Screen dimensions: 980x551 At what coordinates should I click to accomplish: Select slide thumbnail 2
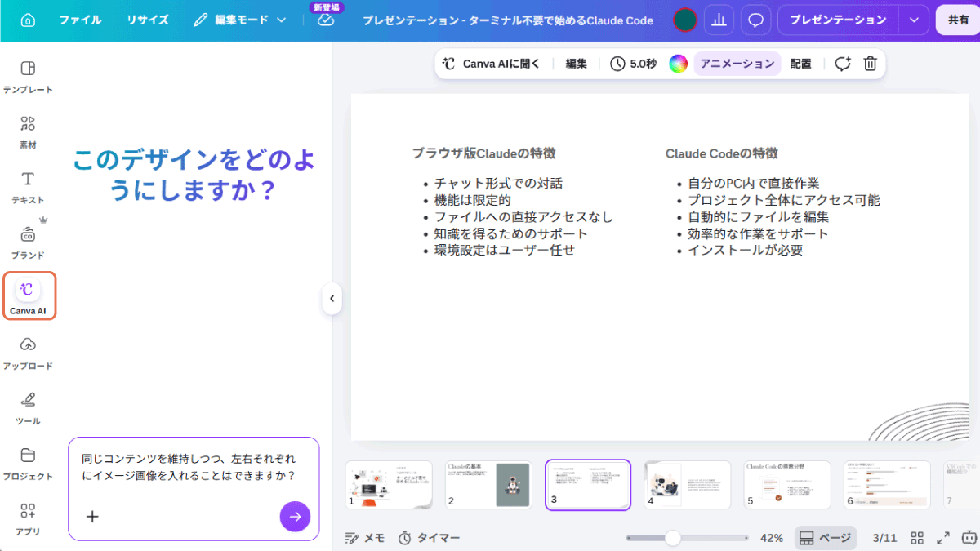tap(488, 485)
